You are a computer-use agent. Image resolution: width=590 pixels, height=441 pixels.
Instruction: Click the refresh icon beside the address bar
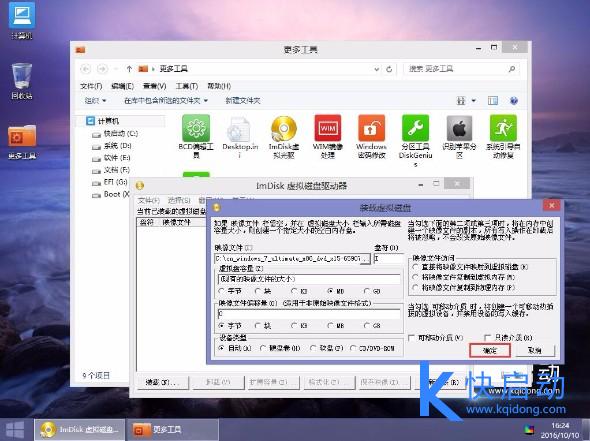(x=389, y=69)
